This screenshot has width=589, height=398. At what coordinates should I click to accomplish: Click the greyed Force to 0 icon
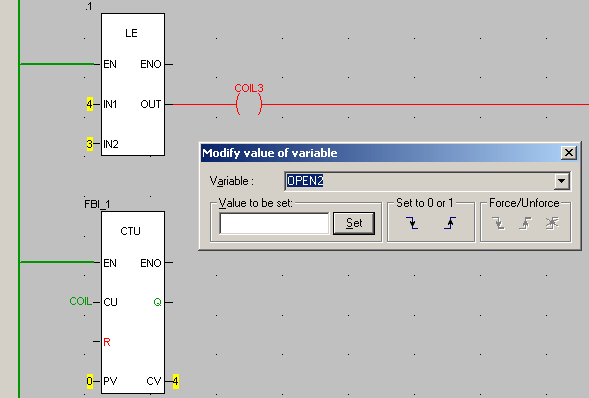pyautogui.click(x=498, y=223)
